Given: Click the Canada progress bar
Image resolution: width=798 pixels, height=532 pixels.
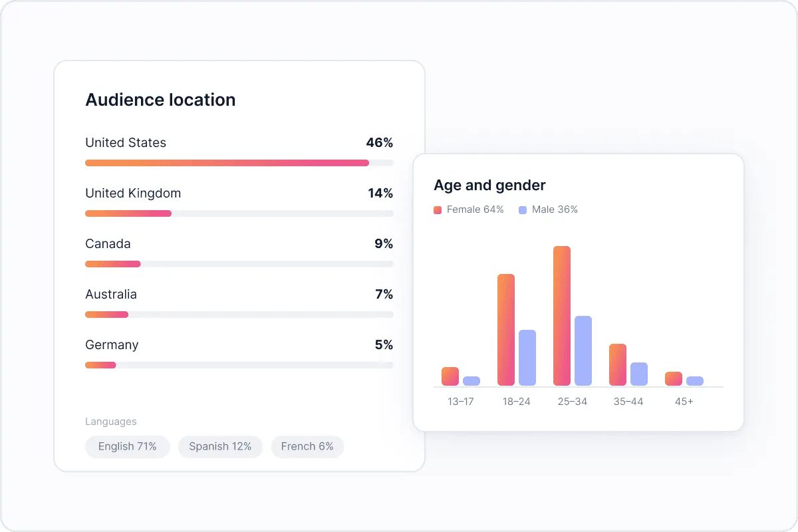Looking at the screenshot, I should (239, 264).
